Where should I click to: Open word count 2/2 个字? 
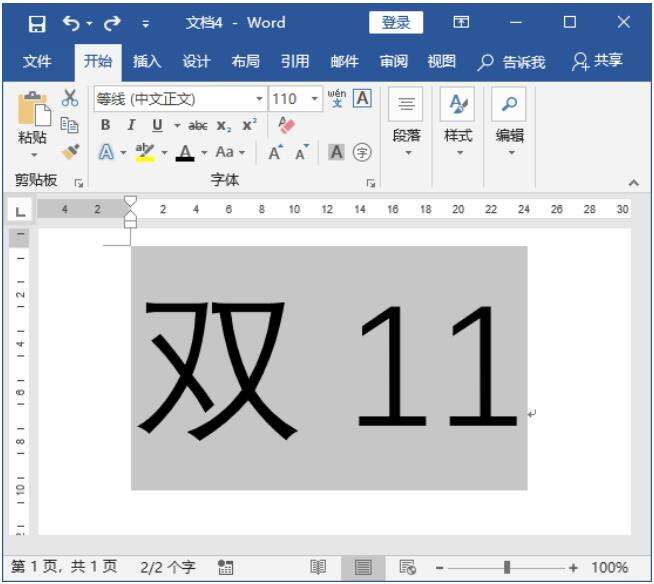167,567
